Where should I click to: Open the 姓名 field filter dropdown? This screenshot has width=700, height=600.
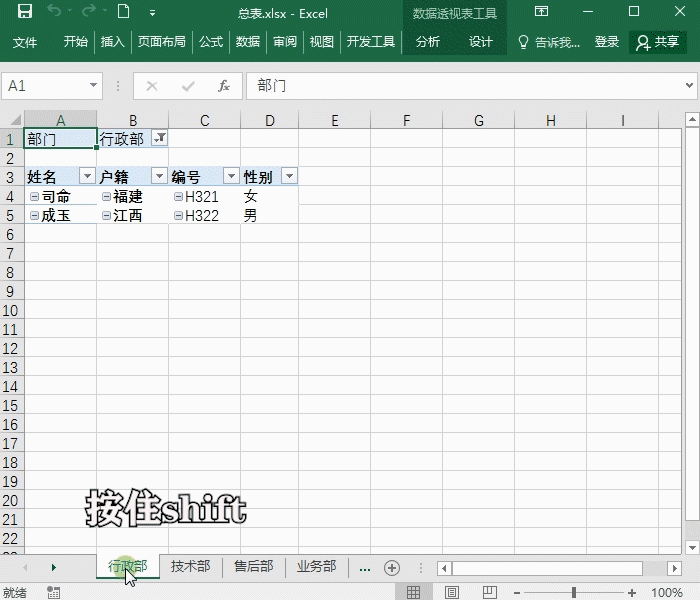pyautogui.click(x=87, y=176)
